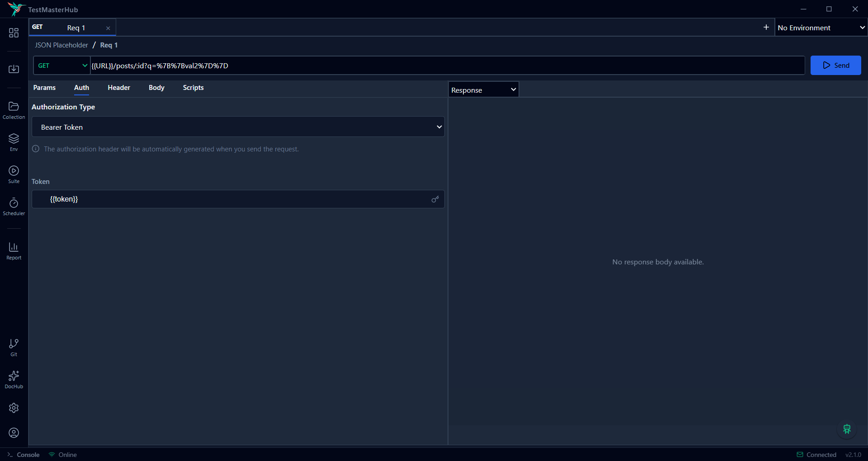This screenshot has height=461, width=868.
Task: Open the GET method dropdown
Action: coord(61,66)
